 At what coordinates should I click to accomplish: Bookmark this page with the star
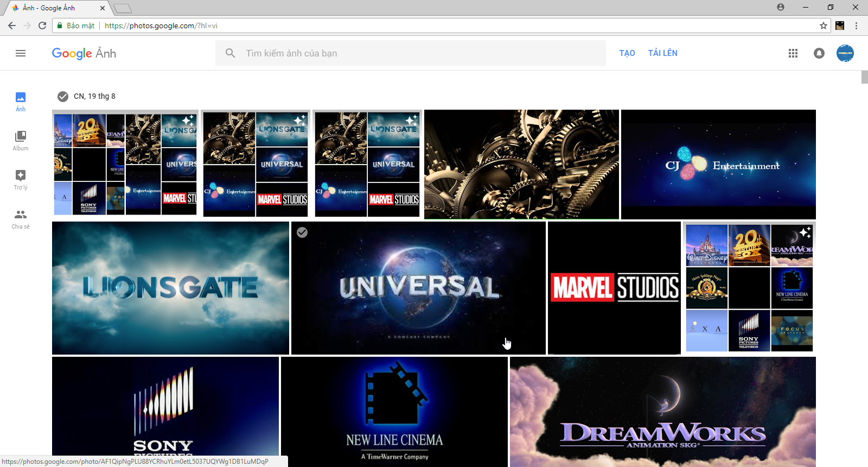(824, 26)
